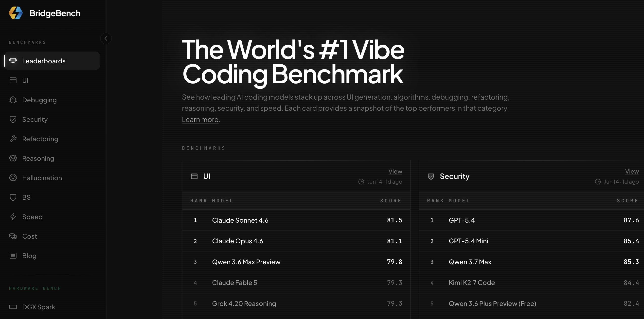Click the lightning bolt Speed icon
Viewport: 644px width, 319px height.
tap(13, 217)
